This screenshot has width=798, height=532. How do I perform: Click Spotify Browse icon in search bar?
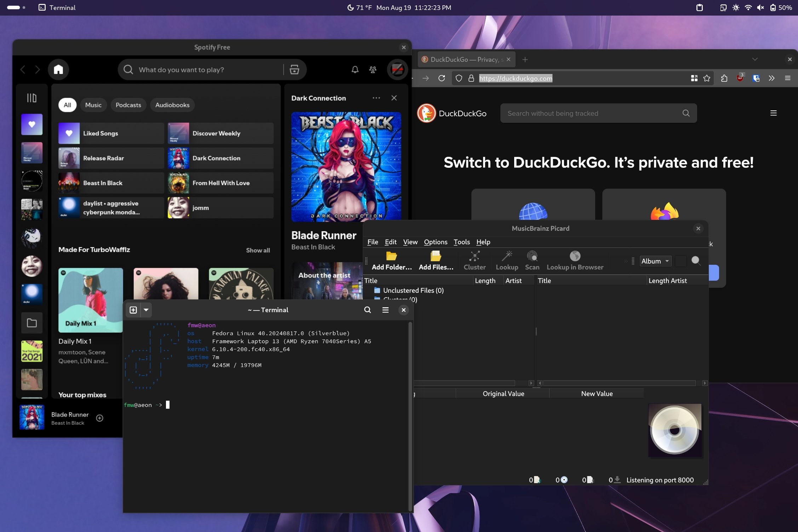coord(294,69)
